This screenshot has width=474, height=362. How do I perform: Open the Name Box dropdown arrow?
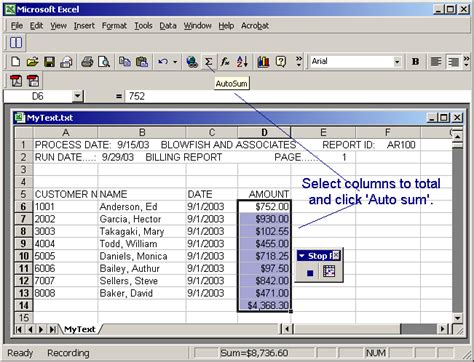tap(77, 96)
